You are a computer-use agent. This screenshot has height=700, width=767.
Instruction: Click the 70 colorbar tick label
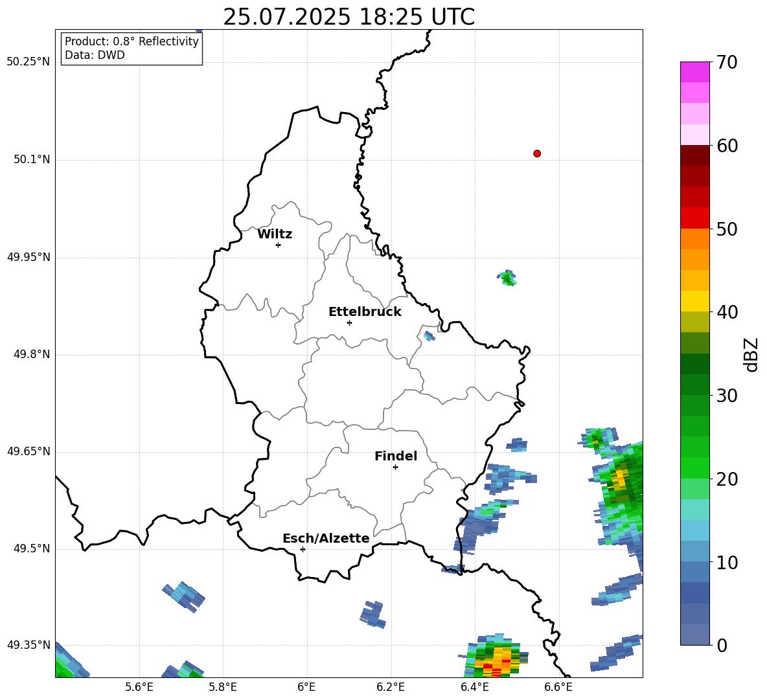(727, 62)
